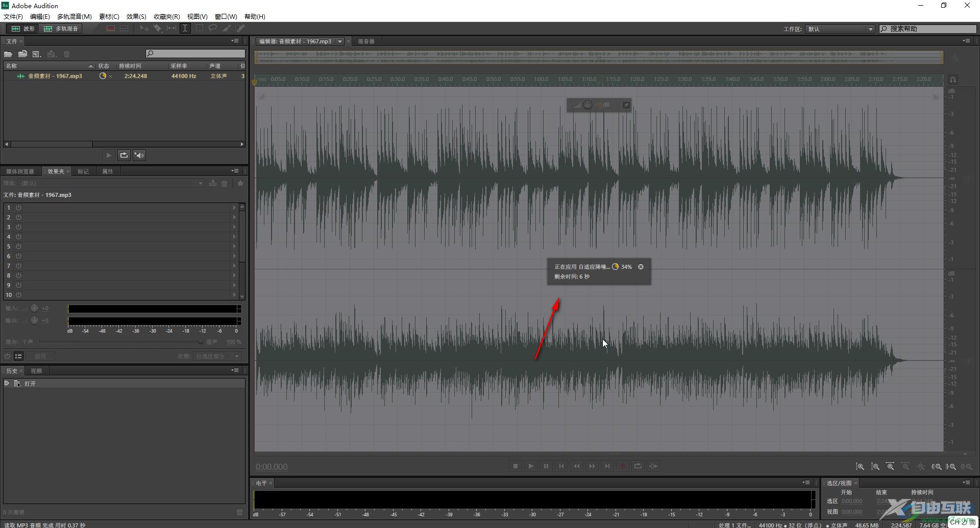This screenshot has height=528, width=980.
Task: Select the Paintbrush Selection tool
Action: pyautogui.click(x=227, y=29)
